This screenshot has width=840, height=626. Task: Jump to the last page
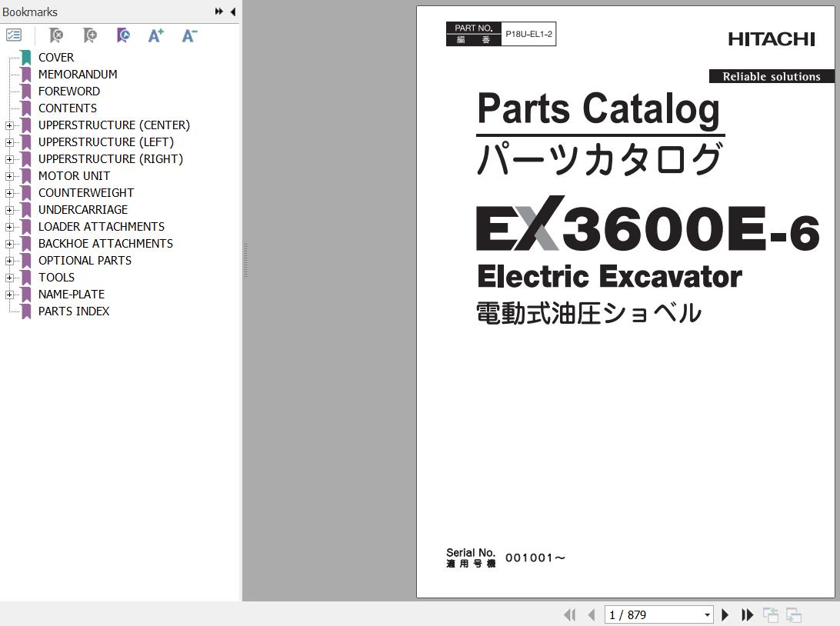click(x=748, y=614)
